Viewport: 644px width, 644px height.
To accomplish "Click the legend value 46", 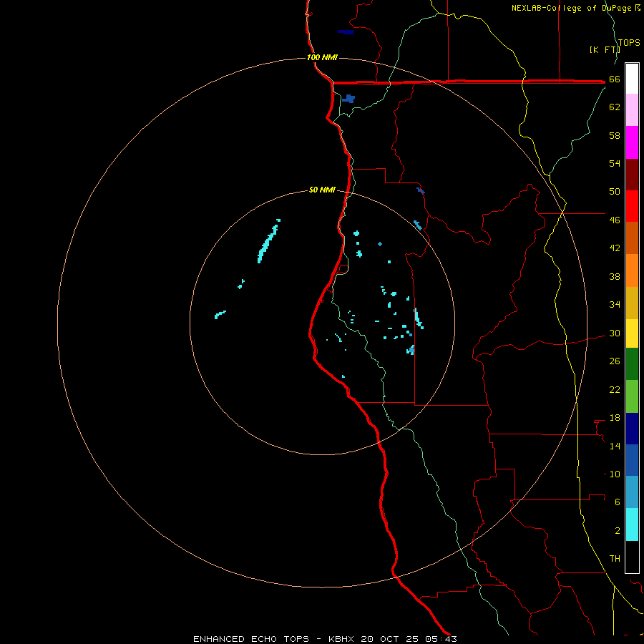I will pyautogui.click(x=615, y=220).
